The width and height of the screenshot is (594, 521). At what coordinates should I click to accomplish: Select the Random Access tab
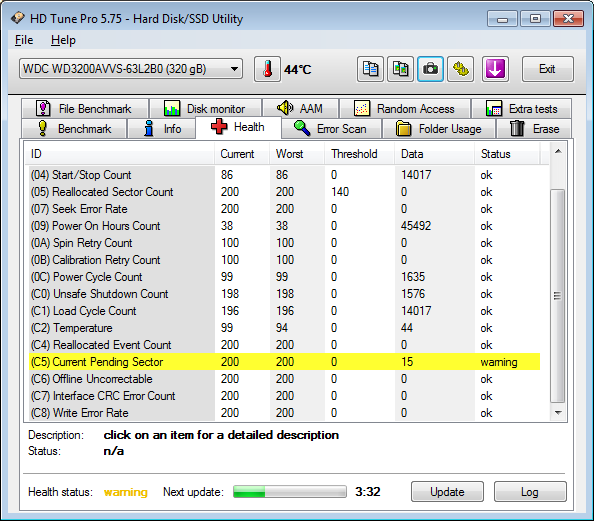point(405,109)
